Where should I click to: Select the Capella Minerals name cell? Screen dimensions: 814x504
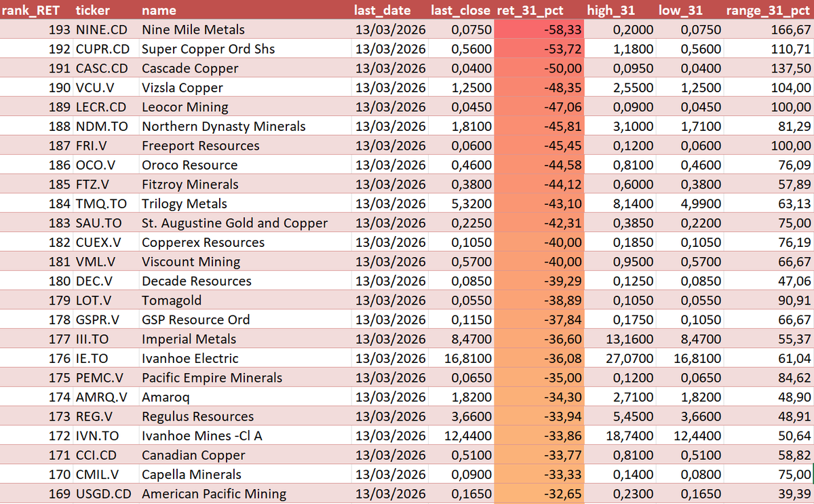[245, 474]
